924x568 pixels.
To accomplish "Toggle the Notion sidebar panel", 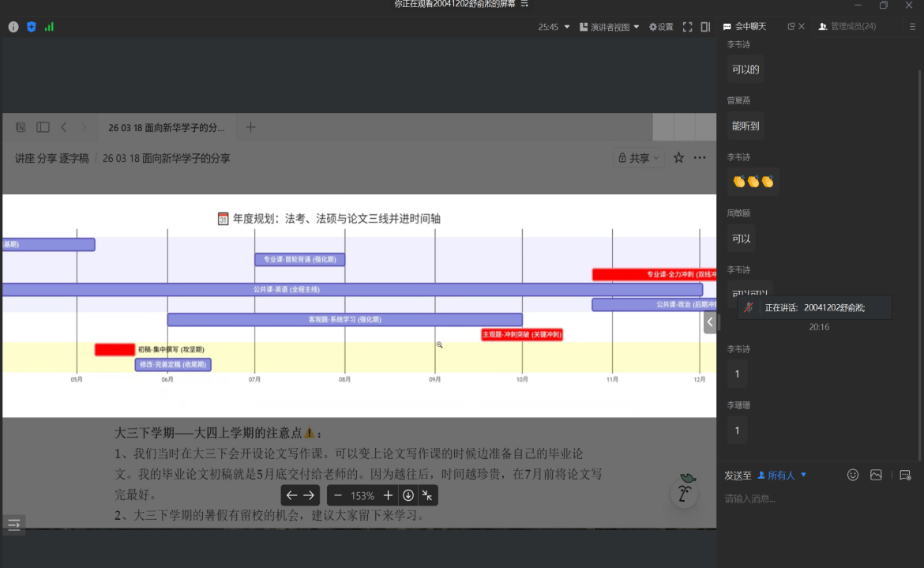I will [43, 127].
